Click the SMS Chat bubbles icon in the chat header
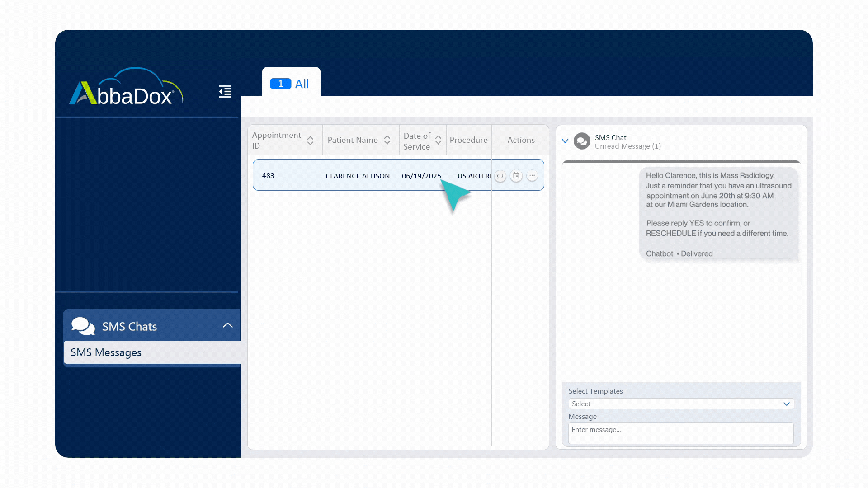Image resolution: width=868 pixels, height=488 pixels. tap(582, 141)
